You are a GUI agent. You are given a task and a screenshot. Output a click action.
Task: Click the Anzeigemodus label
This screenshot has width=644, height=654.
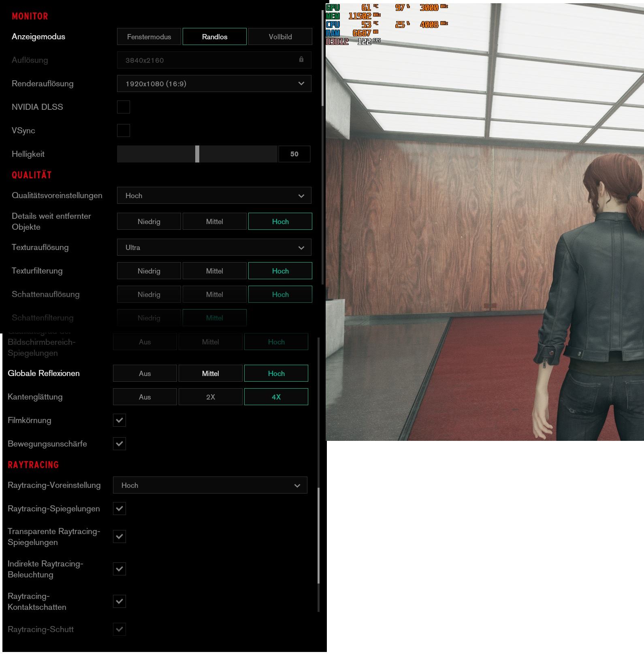tap(38, 36)
